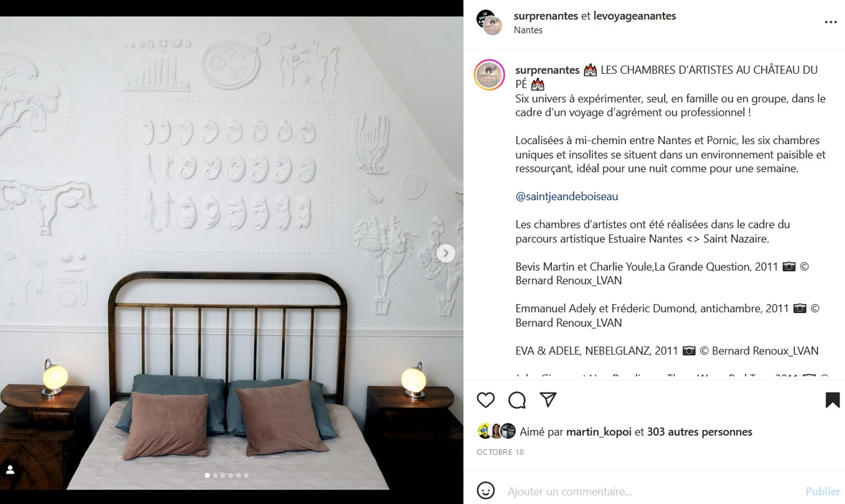The height and width of the screenshot is (504, 845).
Task: Open the Nantes location link
Action: point(528,30)
